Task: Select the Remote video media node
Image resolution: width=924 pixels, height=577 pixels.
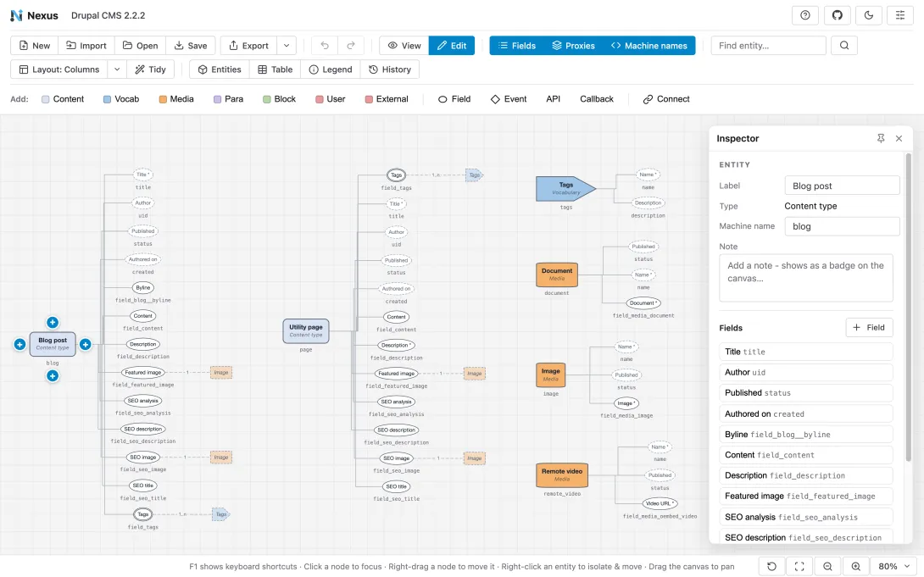Action: [561, 475]
